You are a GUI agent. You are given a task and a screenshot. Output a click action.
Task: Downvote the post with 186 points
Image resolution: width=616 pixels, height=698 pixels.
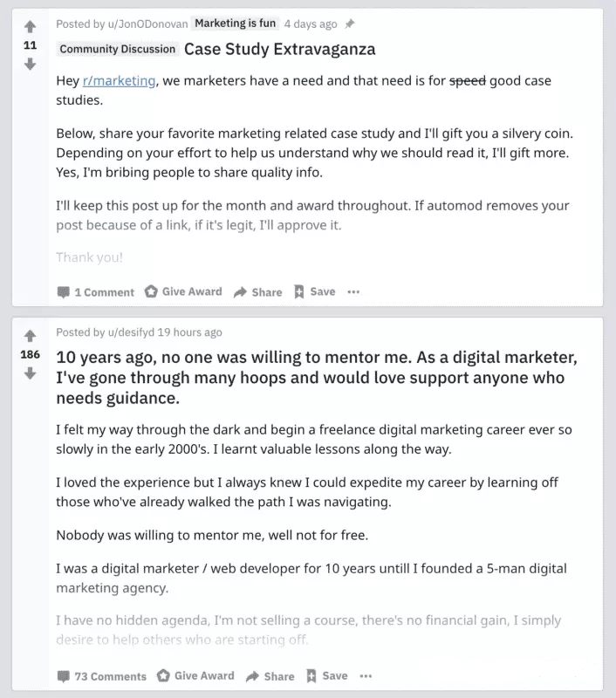pyautogui.click(x=30, y=373)
